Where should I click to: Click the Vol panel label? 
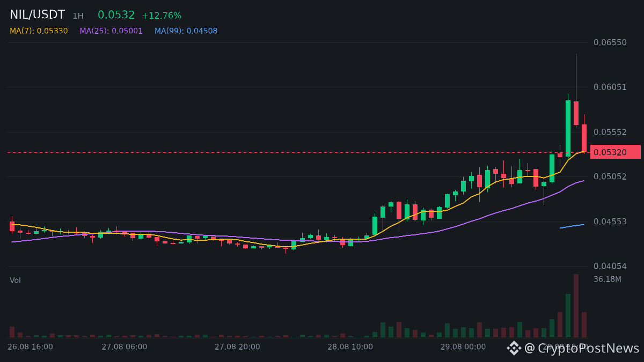point(15,280)
